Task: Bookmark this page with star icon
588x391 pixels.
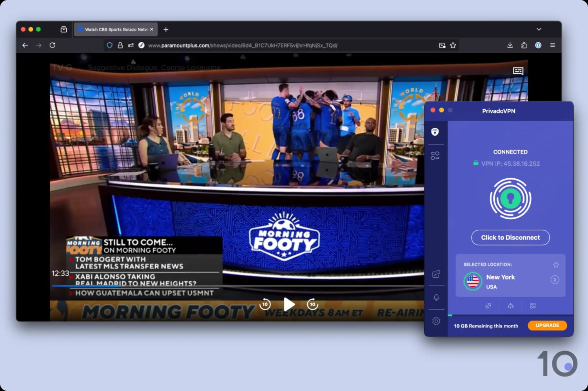Action: pyautogui.click(x=453, y=45)
